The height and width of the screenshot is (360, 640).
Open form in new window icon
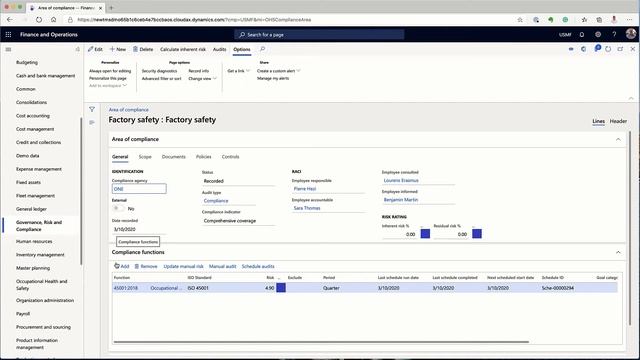click(x=620, y=49)
